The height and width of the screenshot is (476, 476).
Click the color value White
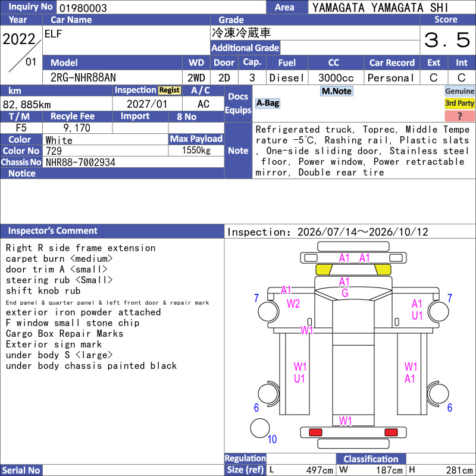[x=59, y=140]
